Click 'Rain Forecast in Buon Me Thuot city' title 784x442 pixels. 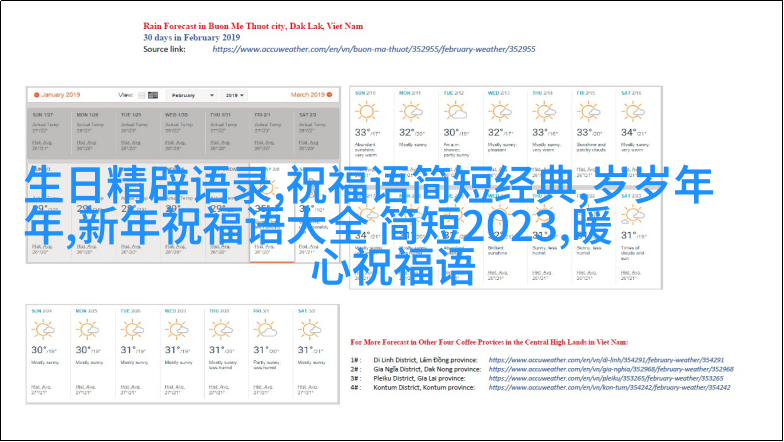point(253,26)
